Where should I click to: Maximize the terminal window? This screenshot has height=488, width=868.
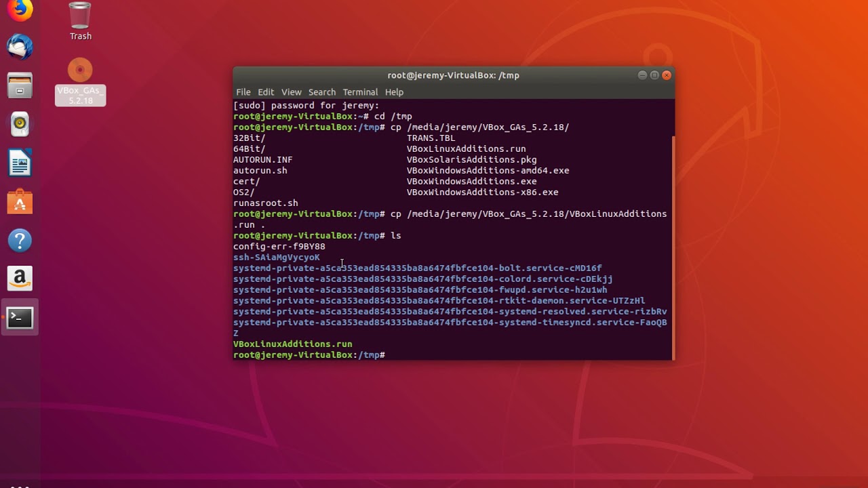[654, 75]
